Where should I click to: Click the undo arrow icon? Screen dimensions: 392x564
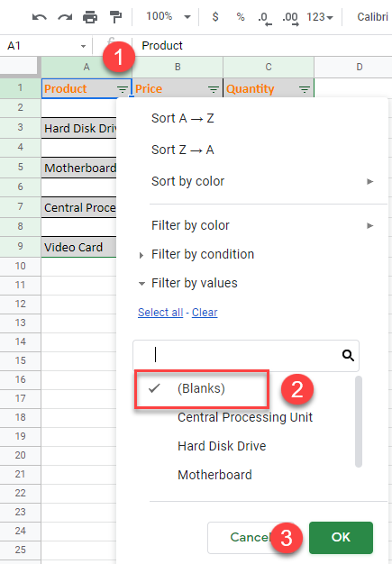40,17
